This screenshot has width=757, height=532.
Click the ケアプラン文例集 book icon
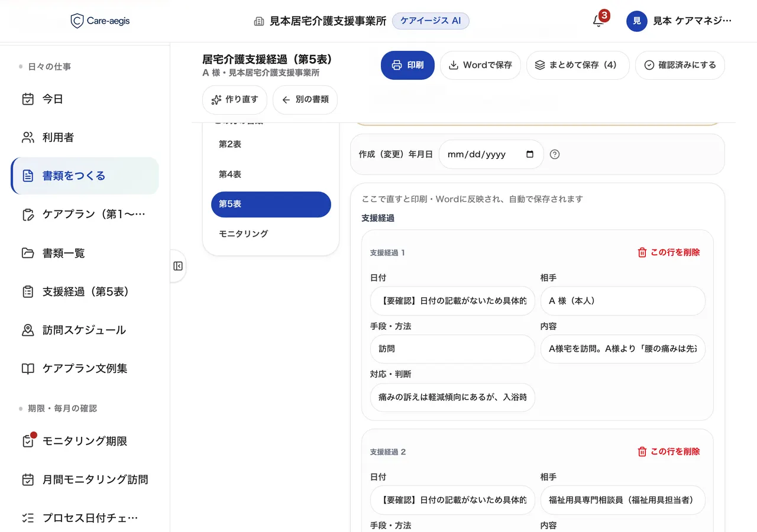pyautogui.click(x=28, y=368)
